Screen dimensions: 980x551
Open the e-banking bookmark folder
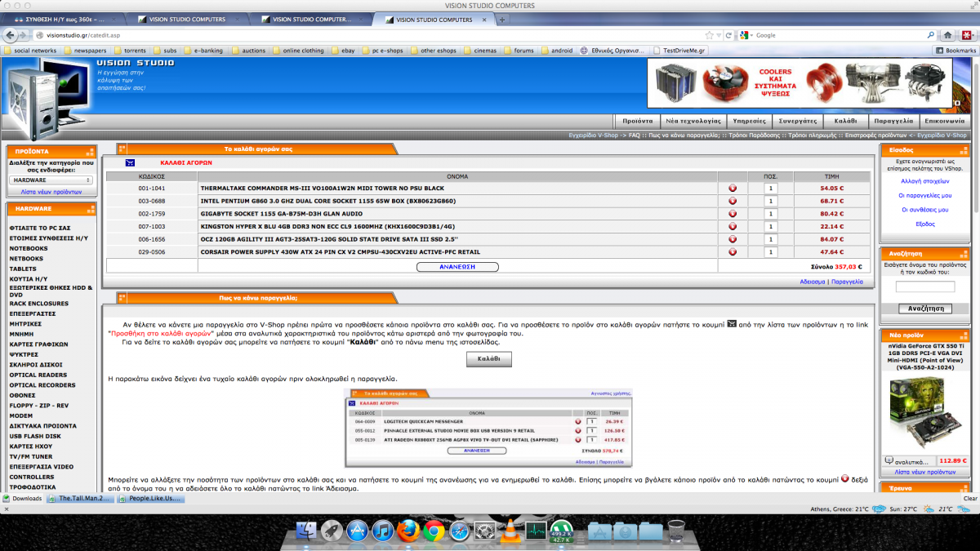pos(203,51)
